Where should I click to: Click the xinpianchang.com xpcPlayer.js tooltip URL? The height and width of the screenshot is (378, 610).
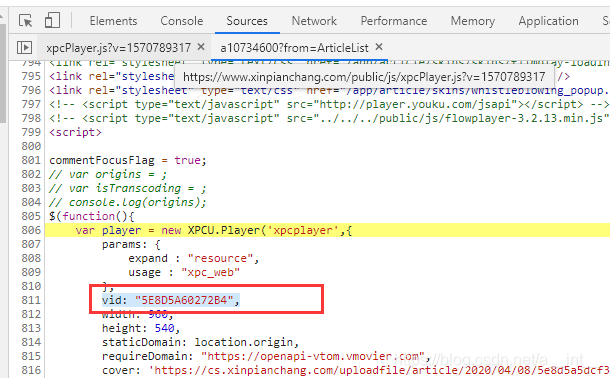coord(364,77)
